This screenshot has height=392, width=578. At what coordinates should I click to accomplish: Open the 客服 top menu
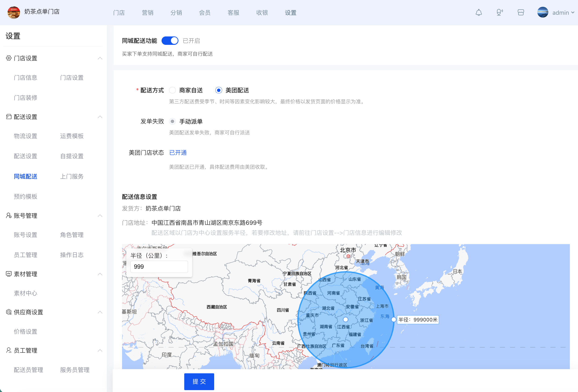click(233, 13)
